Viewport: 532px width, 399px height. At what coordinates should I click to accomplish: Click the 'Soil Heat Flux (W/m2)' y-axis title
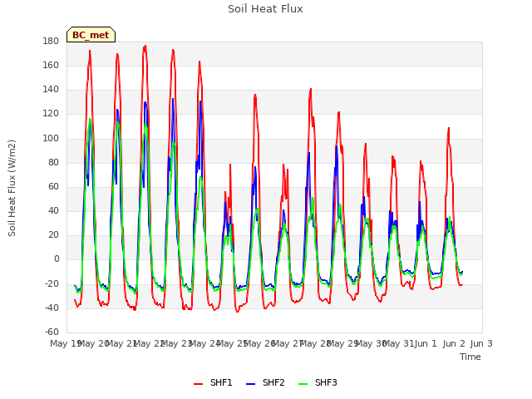12,188
